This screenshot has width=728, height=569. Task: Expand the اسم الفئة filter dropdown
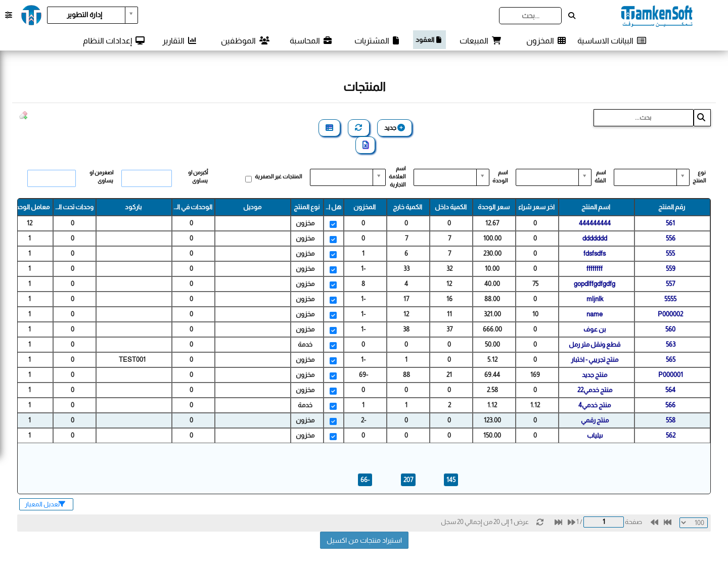click(x=554, y=177)
